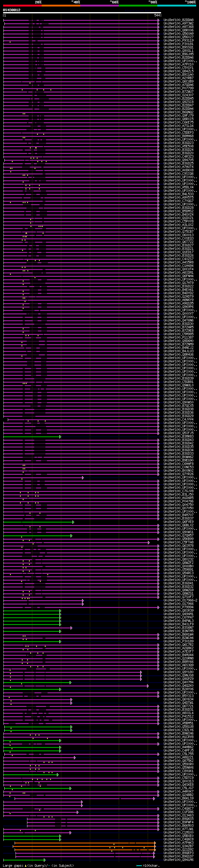Viewport: 199px width, 868px height.
Task: Select hit label UniRef100_Q4V7M4
Action: pyautogui.click(x=178, y=682)
